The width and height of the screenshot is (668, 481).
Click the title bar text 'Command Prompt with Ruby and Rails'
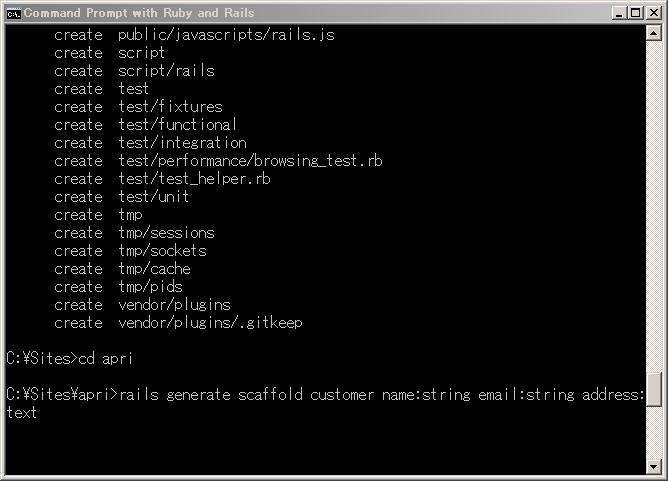139,13
